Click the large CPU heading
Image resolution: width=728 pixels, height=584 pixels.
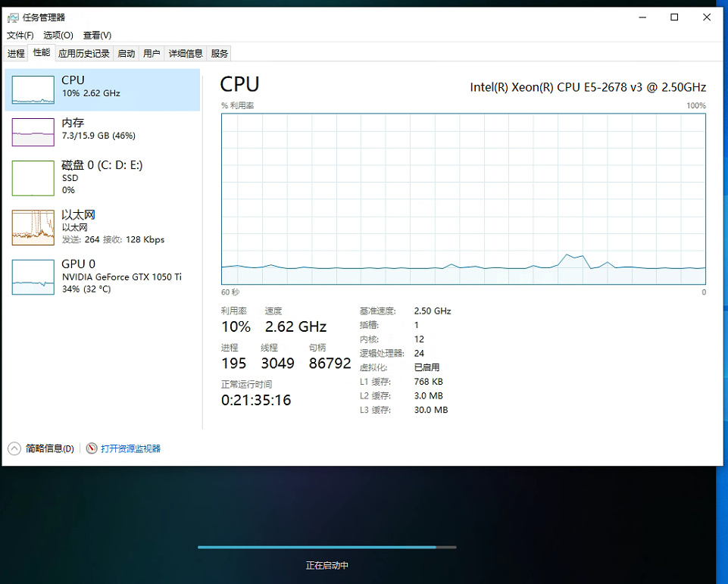tap(239, 85)
